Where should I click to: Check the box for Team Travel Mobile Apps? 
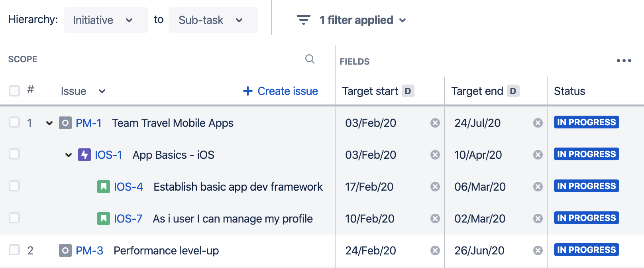tap(14, 122)
